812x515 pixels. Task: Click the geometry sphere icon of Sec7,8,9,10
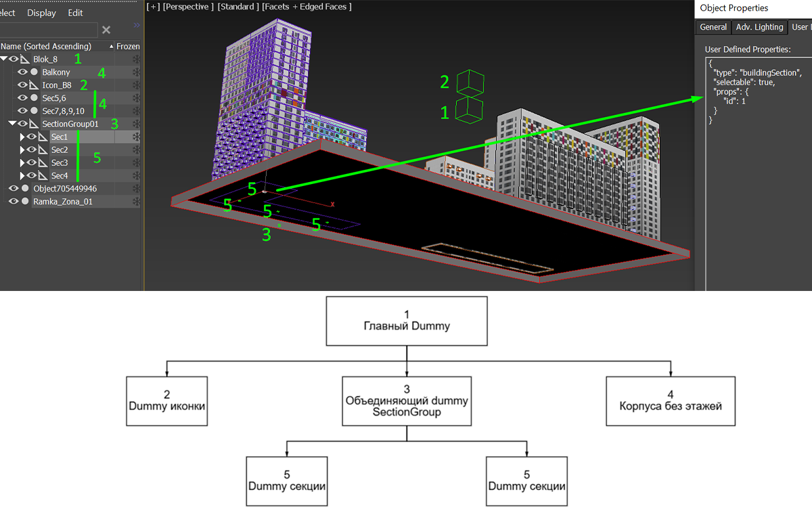[34, 111]
